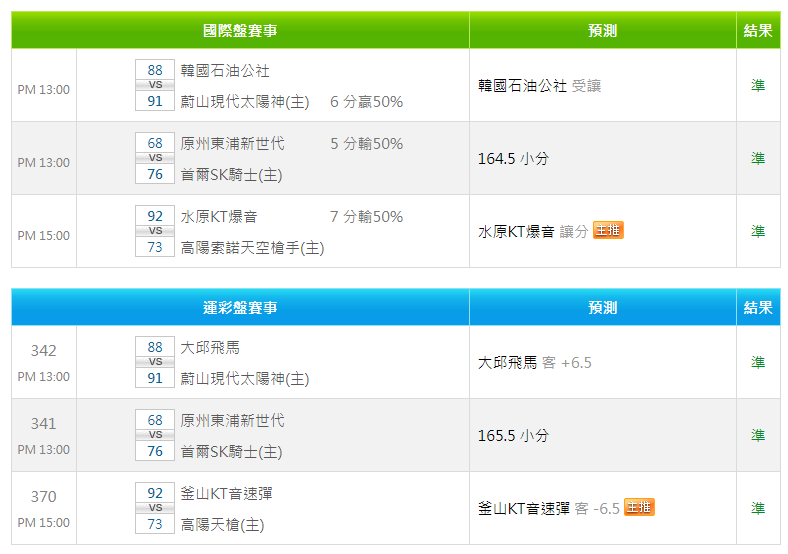Select 首爾SK騎士(主) in the international table
Viewport: 788px width, 554px height.
tap(231, 175)
